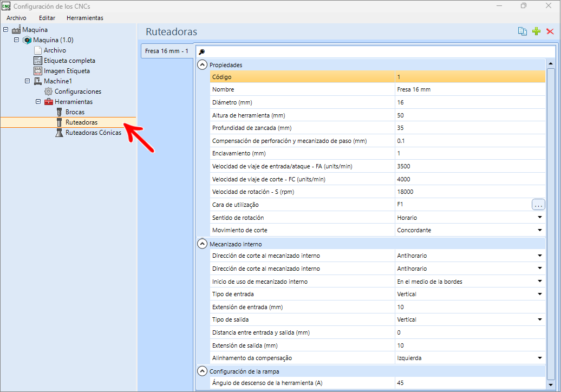Select Ruteadoras Cónicas in the tree
561x392 pixels.
click(93, 133)
